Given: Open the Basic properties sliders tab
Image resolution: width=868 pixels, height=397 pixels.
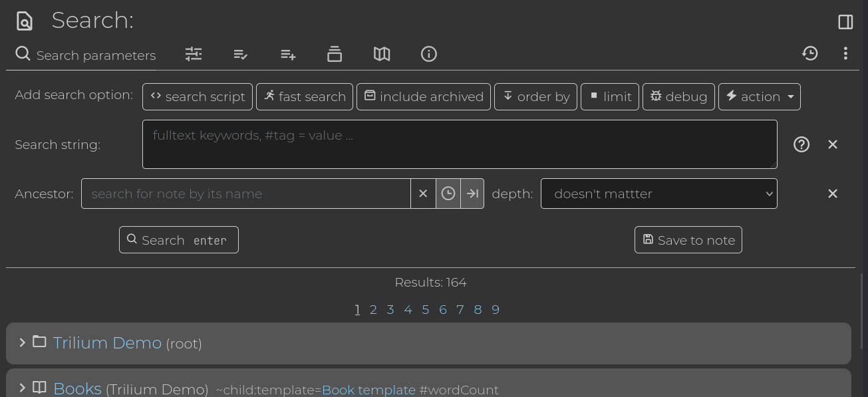Looking at the screenshot, I should (194, 54).
